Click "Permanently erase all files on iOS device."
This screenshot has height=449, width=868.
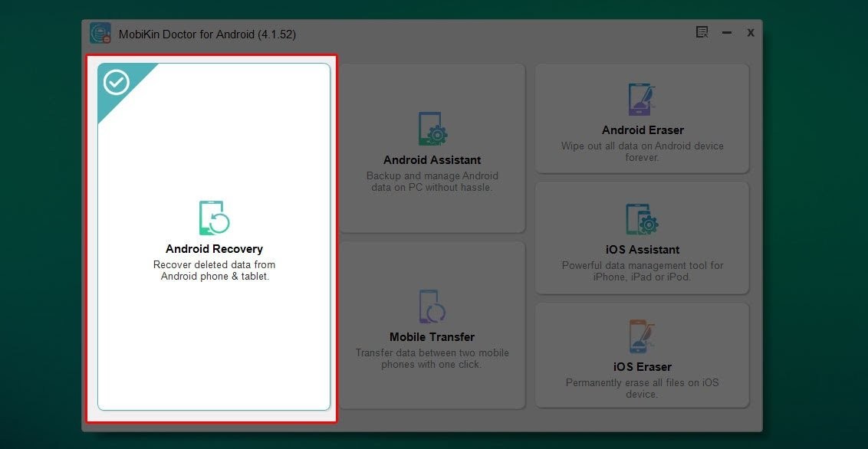(x=642, y=388)
